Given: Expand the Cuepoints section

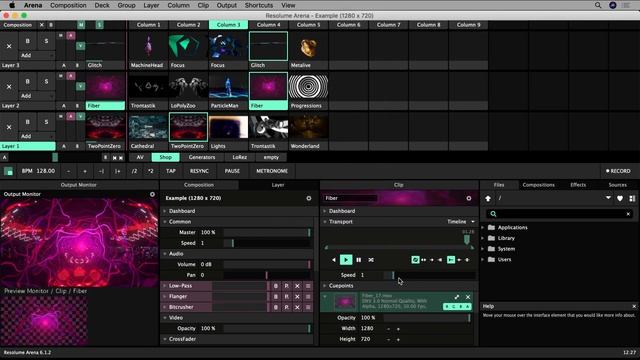Looking at the screenshot, I should 325,286.
